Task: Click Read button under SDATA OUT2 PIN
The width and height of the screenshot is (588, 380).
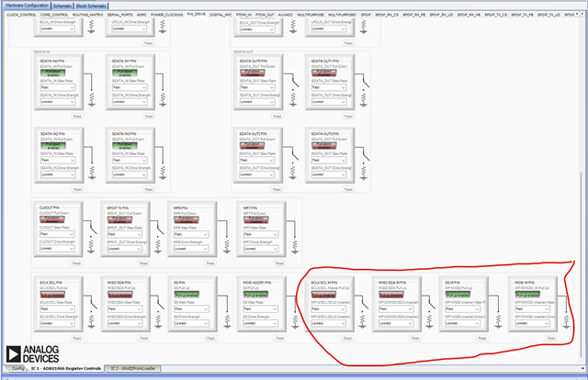Action: click(x=277, y=189)
